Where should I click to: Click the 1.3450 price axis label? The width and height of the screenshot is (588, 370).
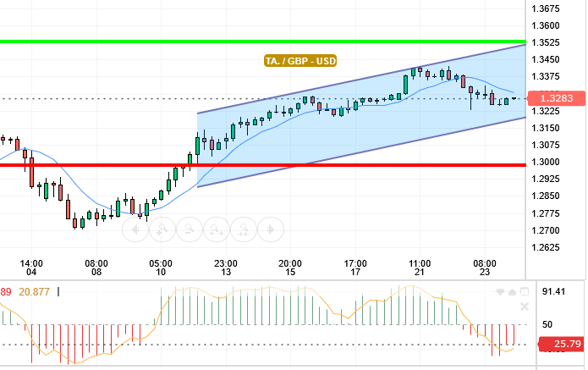point(546,59)
